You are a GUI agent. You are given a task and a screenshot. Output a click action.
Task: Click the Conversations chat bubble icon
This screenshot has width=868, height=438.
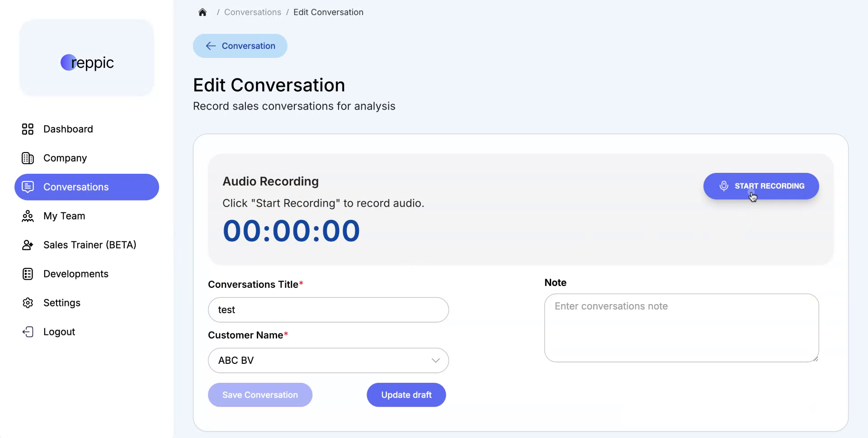(28, 187)
